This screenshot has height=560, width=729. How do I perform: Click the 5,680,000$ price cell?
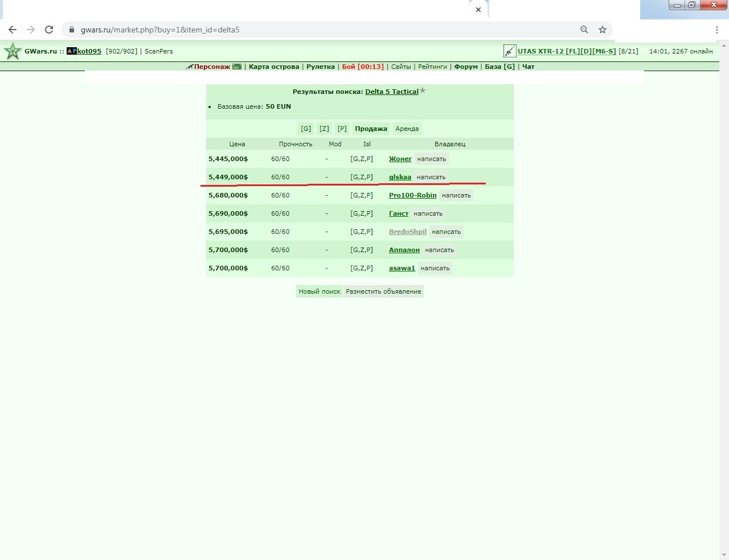coord(228,195)
